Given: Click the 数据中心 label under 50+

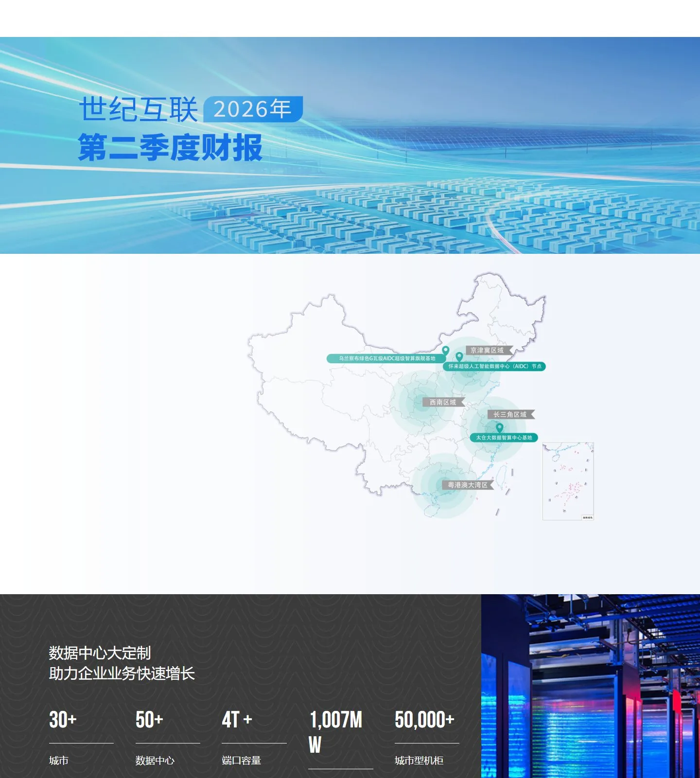Looking at the screenshot, I should point(155,760).
